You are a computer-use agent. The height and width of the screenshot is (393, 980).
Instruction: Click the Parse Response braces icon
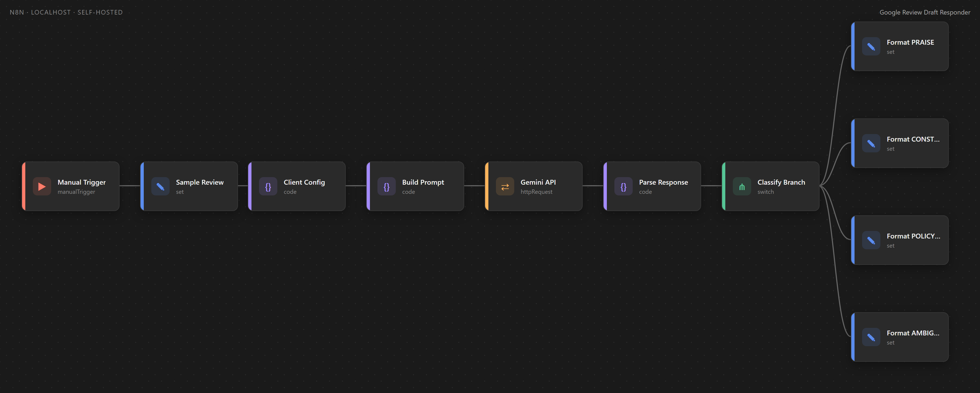[623, 187]
